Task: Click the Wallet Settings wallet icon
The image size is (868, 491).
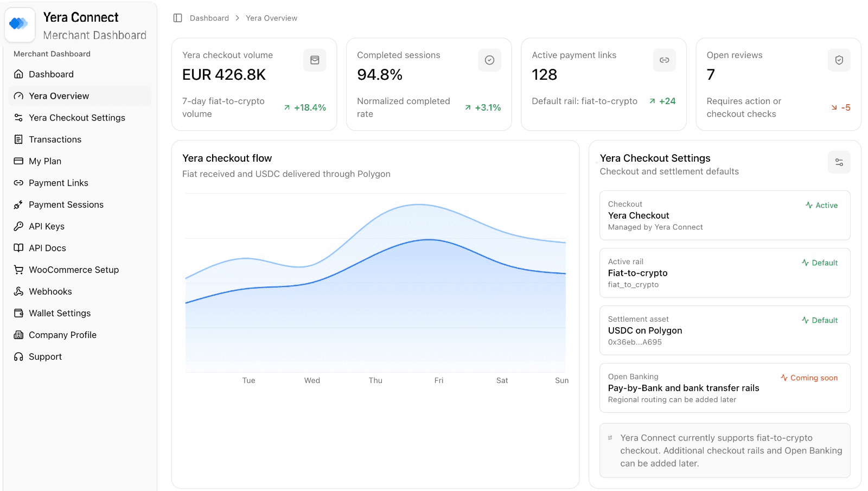Action: point(18,313)
